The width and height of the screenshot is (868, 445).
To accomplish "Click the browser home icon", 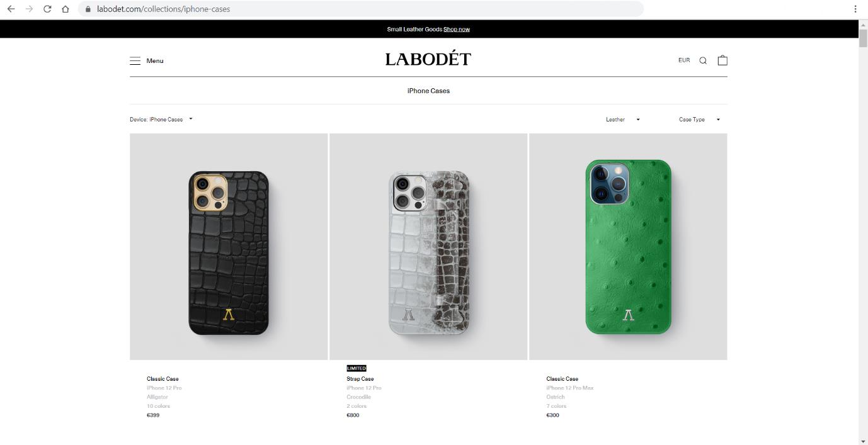I will click(x=66, y=9).
